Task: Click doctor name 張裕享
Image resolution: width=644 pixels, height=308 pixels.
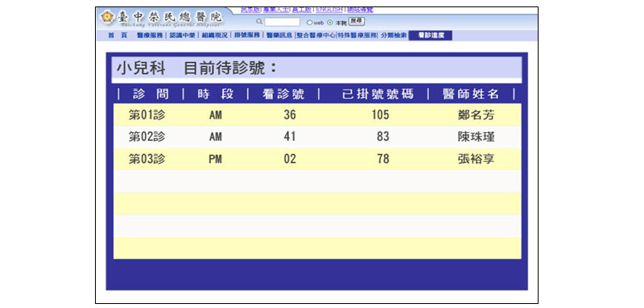Action: (476, 159)
